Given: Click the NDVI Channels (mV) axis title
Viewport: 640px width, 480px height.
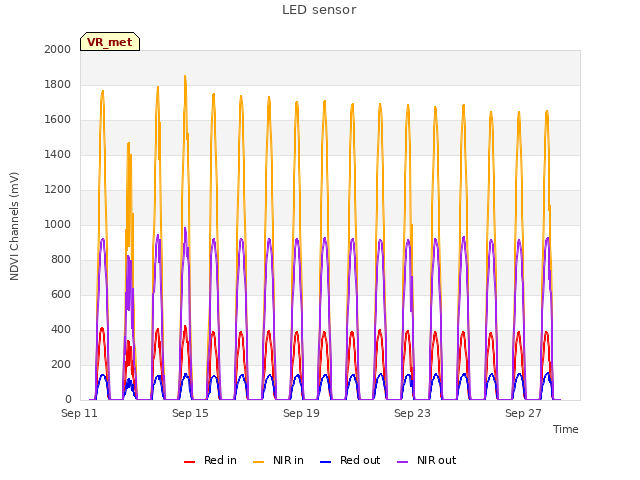Looking at the screenshot, I should [x=14, y=226].
